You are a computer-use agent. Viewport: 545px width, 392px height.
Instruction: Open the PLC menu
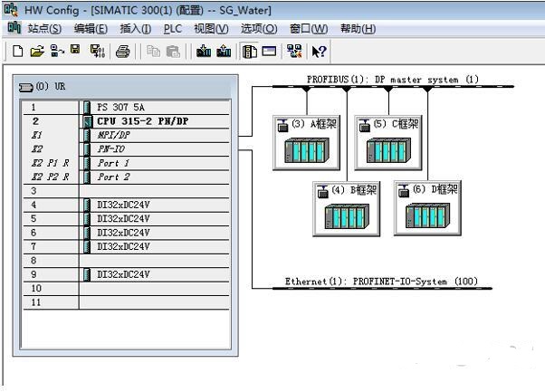173,28
